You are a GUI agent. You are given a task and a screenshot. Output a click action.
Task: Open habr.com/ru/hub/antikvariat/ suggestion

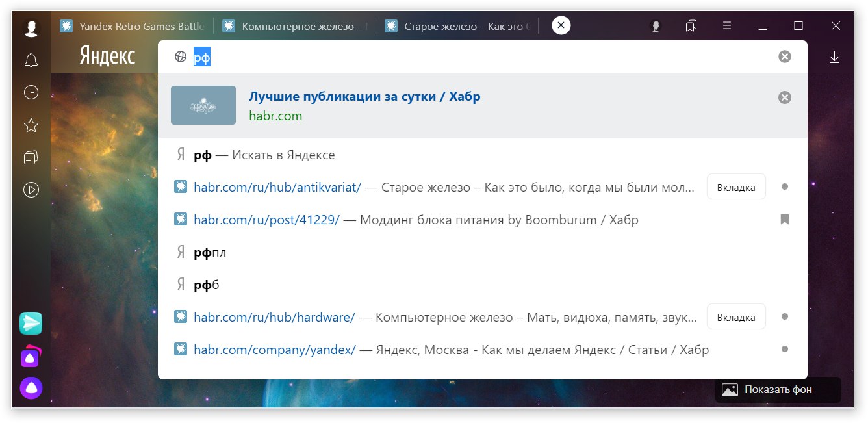click(277, 188)
